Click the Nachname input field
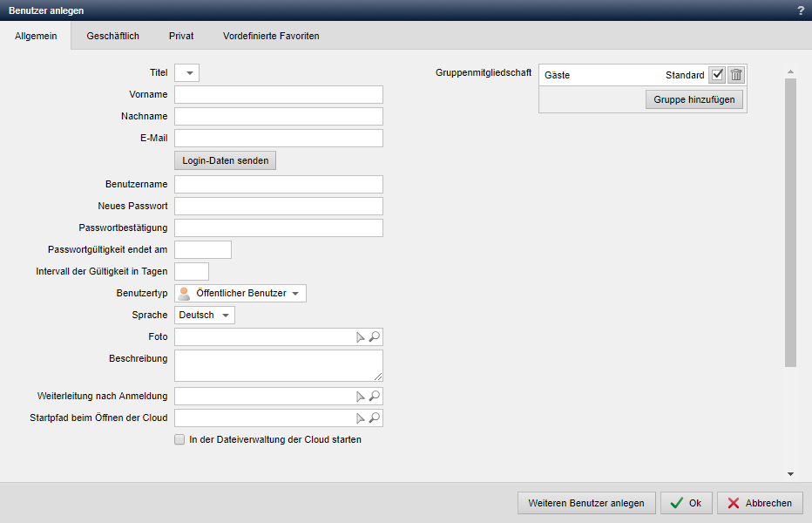The width and height of the screenshot is (812, 523). 279,117
